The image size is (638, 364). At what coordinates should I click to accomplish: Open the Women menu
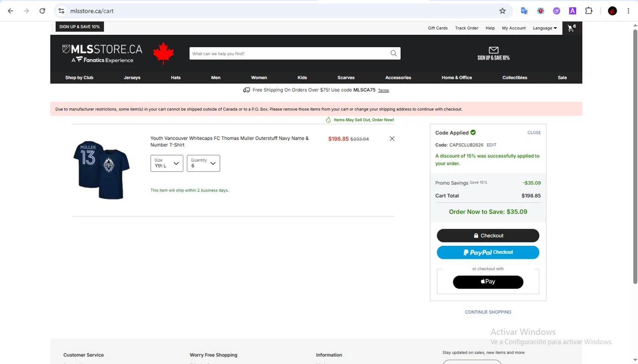tap(259, 78)
